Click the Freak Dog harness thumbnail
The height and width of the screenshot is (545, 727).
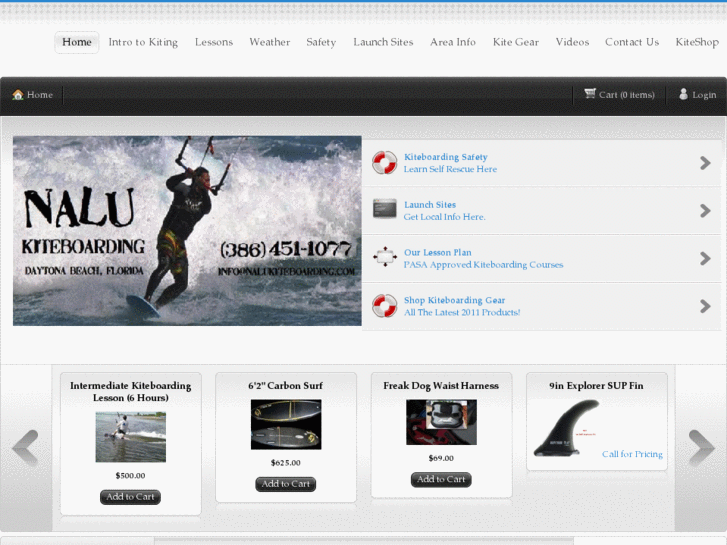[x=441, y=422]
